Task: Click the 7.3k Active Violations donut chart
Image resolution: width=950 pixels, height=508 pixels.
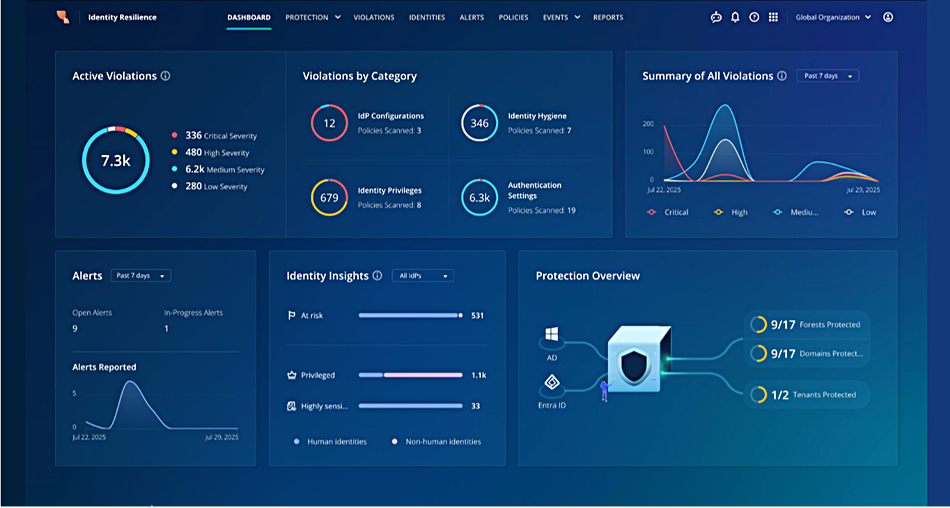Action: (x=115, y=160)
